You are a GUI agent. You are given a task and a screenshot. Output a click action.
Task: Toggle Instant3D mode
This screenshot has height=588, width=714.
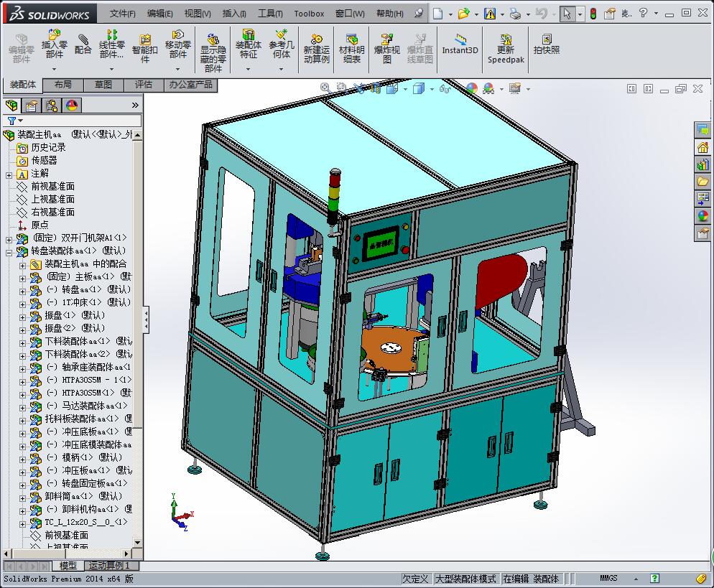coord(460,45)
